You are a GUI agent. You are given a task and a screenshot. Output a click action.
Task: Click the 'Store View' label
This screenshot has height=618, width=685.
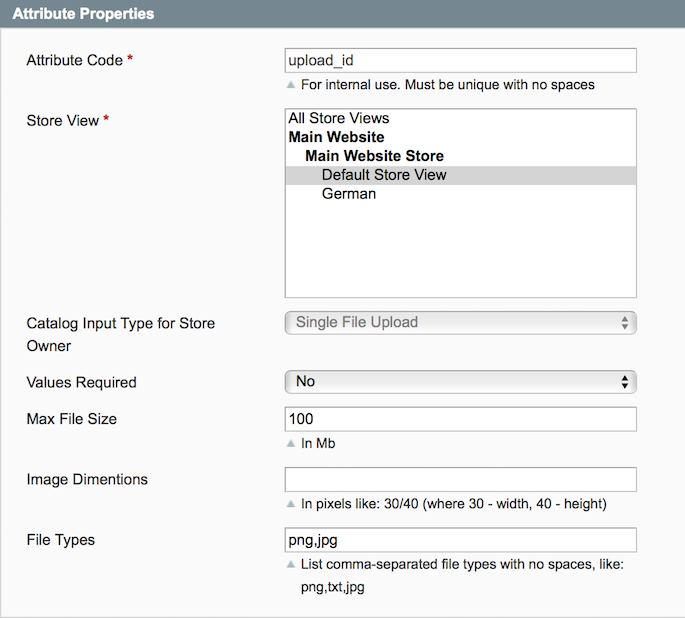(62, 121)
